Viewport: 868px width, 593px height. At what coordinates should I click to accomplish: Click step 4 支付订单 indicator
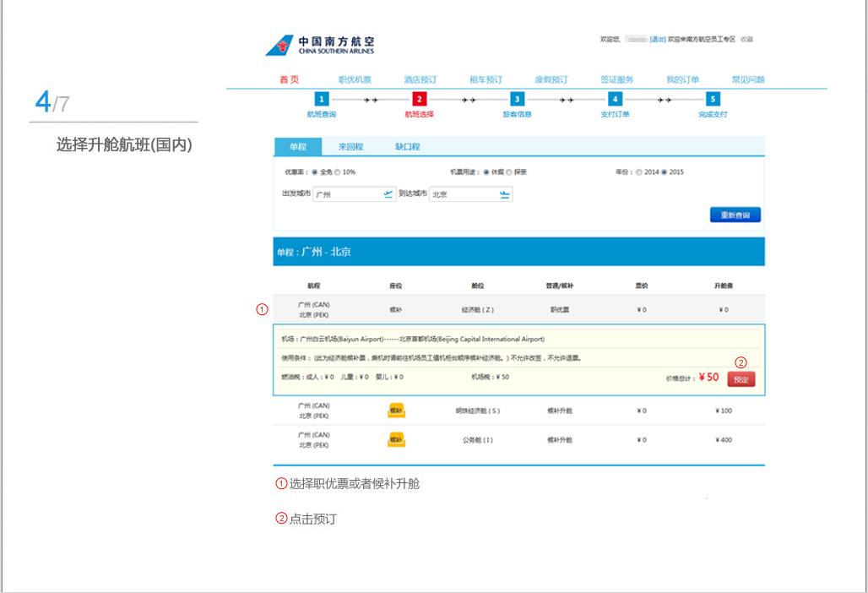[x=616, y=99]
